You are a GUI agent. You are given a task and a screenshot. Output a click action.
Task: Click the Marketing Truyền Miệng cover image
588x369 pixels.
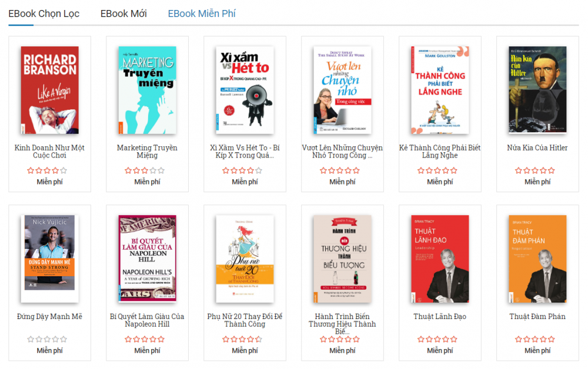click(148, 90)
